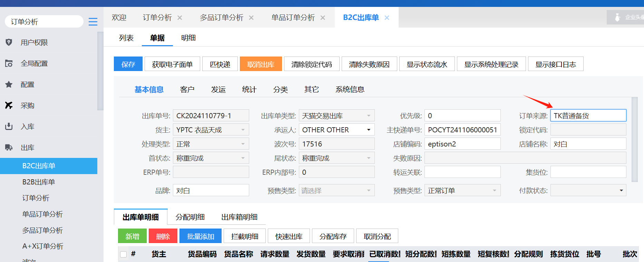Click the 采购 sidebar icon

pyautogui.click(x=9, y=105)
